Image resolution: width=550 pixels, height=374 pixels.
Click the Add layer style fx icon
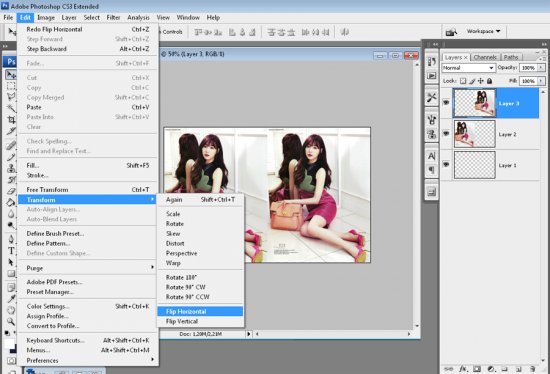[463, 369]
